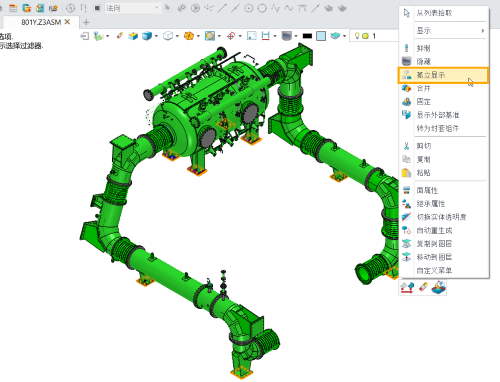Viewport: 500px width, 382px height.
Task: Click the red-blue align icon below the menu
Action: (407, 288)
